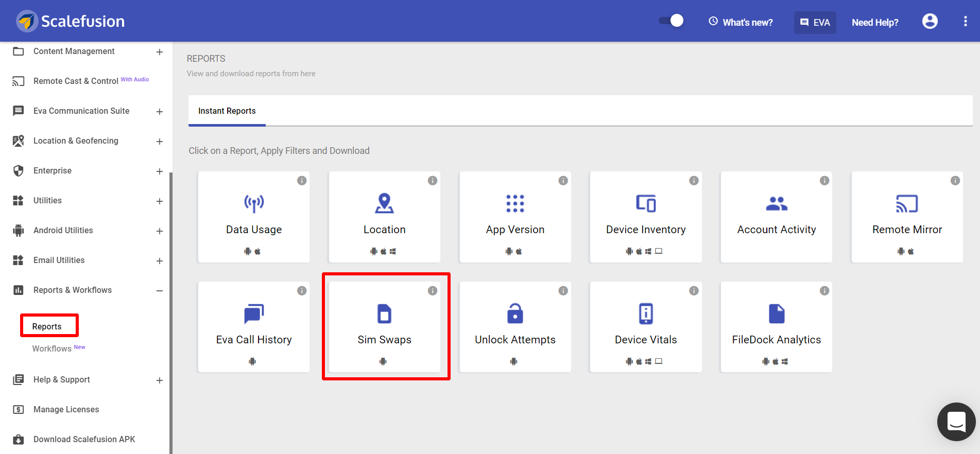Click info icon on FileDock Analytics card
Viewport: 980px width, 454px height.
[x=824, y=291]
